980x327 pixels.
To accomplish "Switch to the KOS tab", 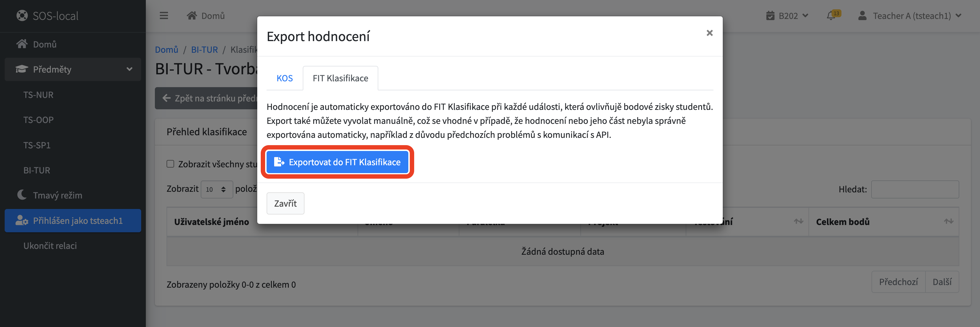I will pyautogui.click(x=285, y=78).
